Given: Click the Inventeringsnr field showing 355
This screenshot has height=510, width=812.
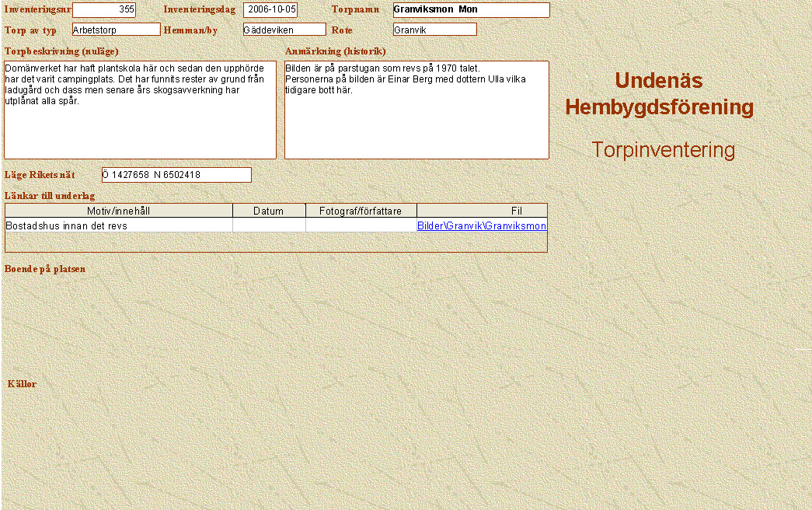Looking at the screenshot, I should click(x=104, y=9).
